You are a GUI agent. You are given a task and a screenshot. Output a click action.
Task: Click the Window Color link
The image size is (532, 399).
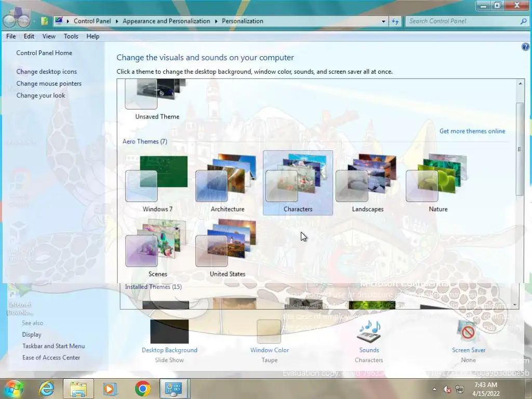point(270,350)
